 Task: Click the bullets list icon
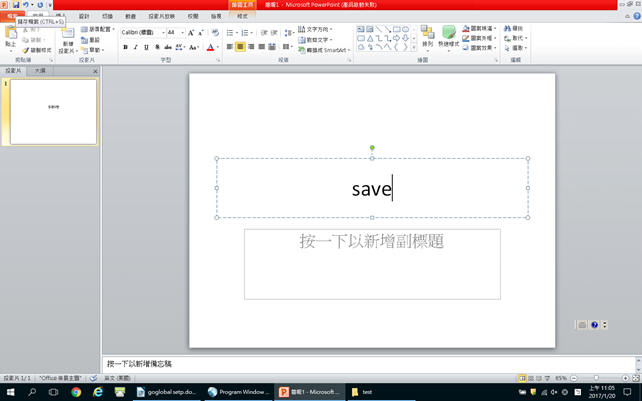point(230,32)
